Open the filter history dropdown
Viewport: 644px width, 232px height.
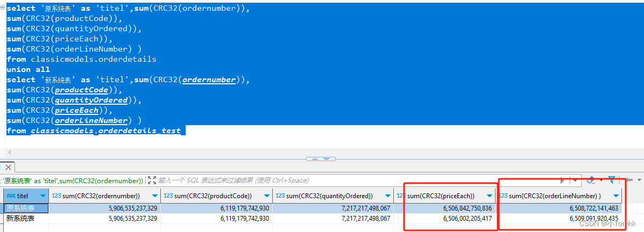click(575, 180)
